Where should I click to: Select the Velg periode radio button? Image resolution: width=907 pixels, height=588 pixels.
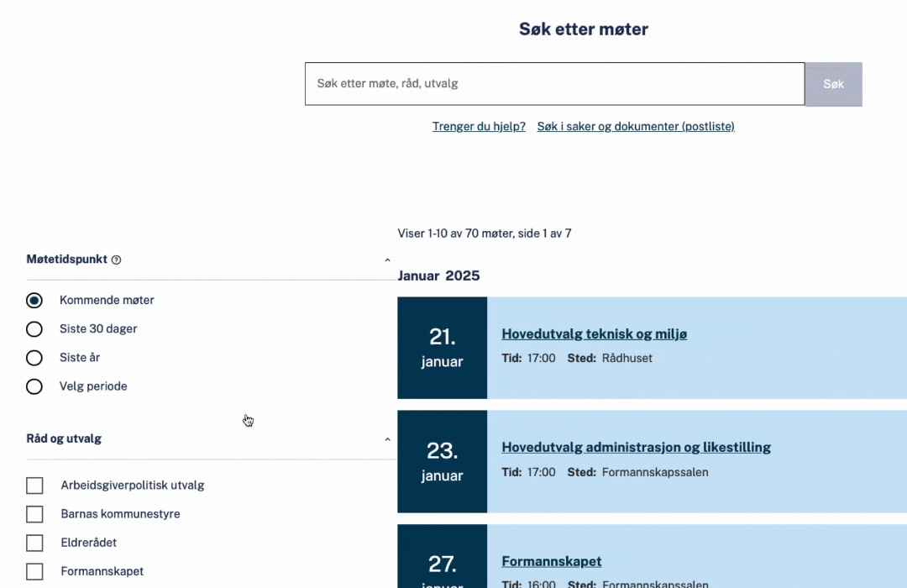point(34,386)
